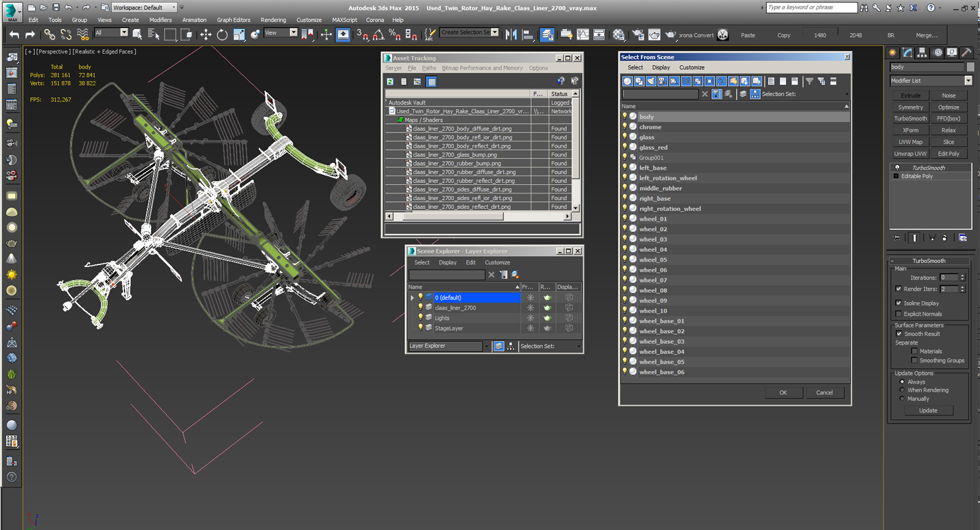Select the When Rendering update option
This screenshot has height=530, width=980.
[902, 390]
